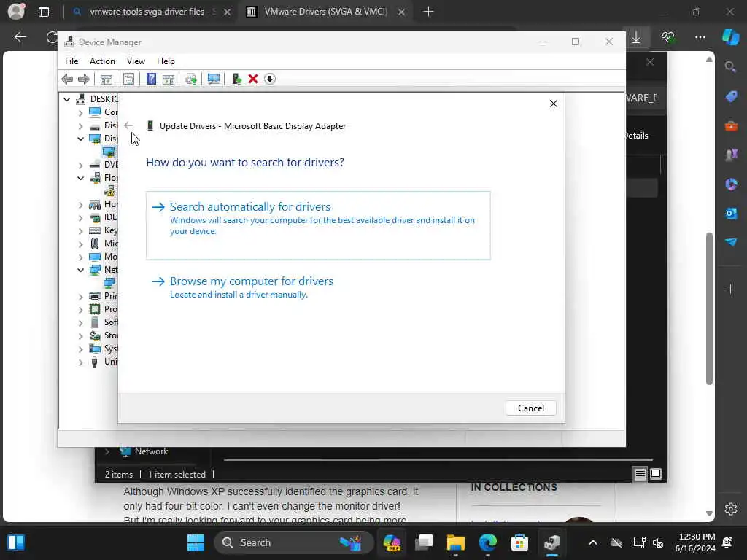Open browser downloads icon
Viewport: 747px width, 560px height.
tap(636, 37)
